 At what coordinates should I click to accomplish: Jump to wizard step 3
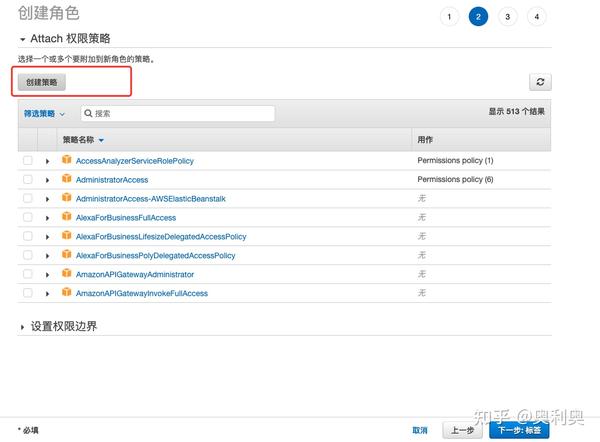507,17
